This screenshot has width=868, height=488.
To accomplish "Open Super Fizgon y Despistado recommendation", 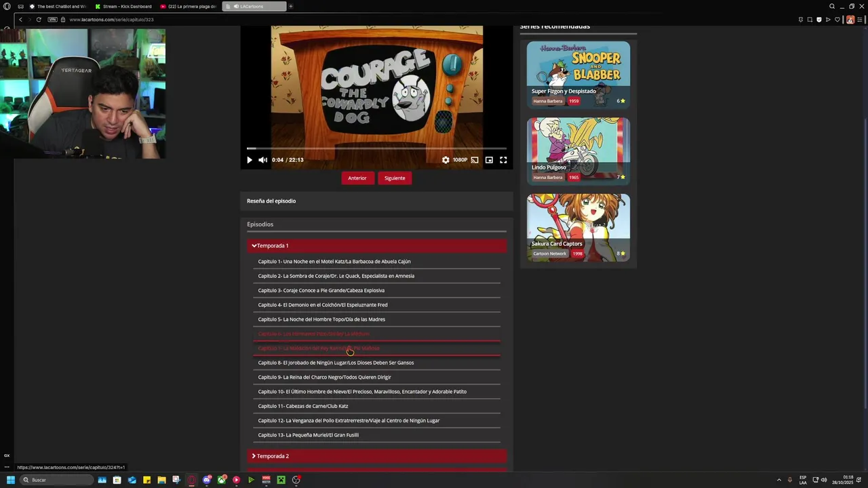I will tap(578, 75).
